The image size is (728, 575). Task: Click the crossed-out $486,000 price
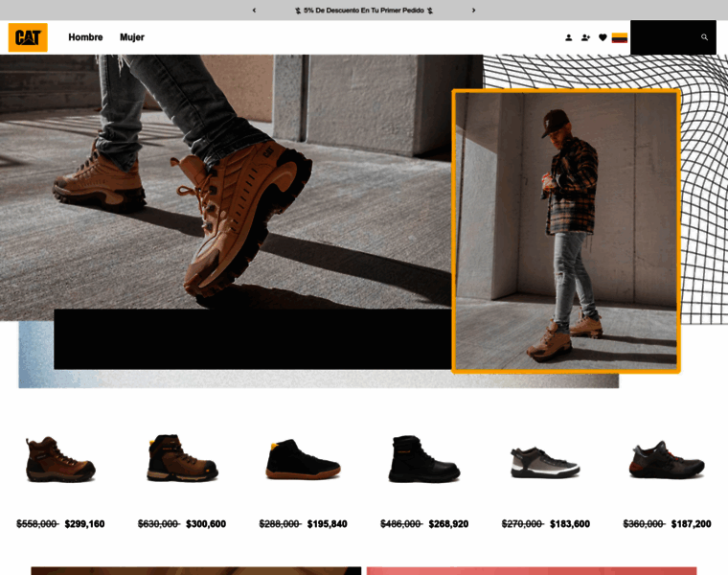point(401,524)
